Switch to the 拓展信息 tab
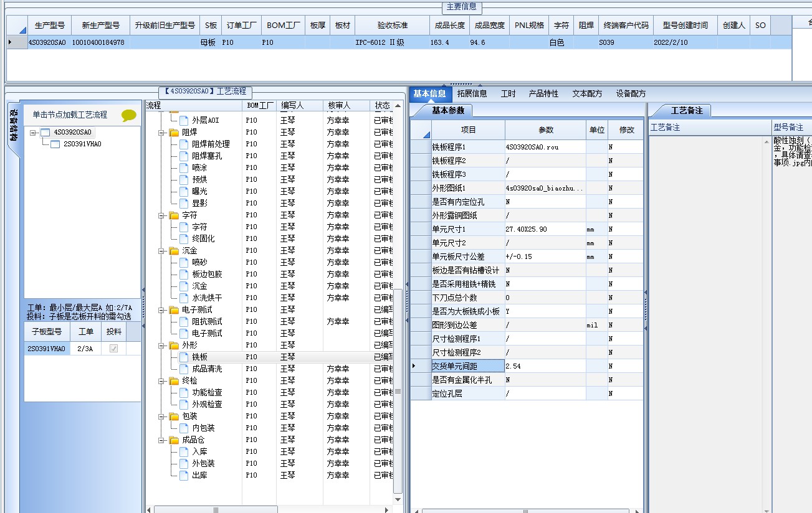 tap(472, 93)
